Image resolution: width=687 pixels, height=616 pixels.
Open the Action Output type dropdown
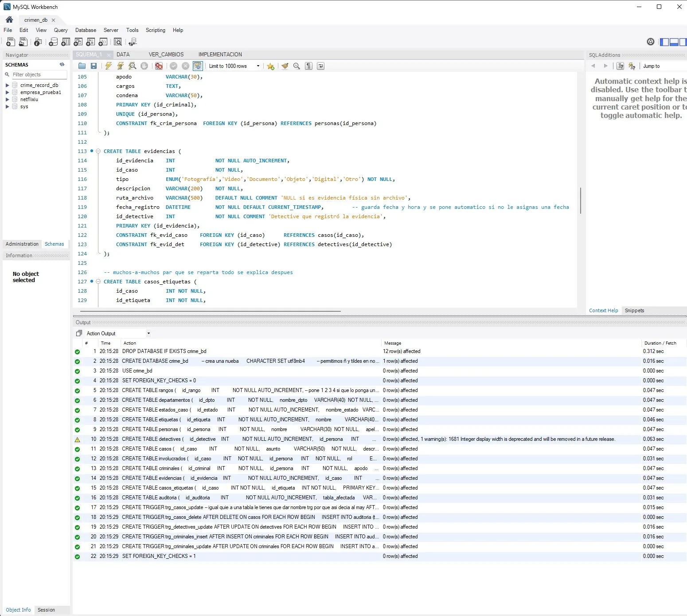[x=148, y=334]
